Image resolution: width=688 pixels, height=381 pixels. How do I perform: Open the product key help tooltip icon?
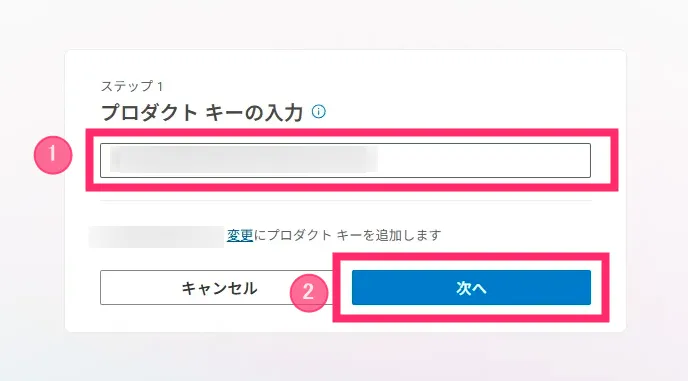(x=319, y=111)
